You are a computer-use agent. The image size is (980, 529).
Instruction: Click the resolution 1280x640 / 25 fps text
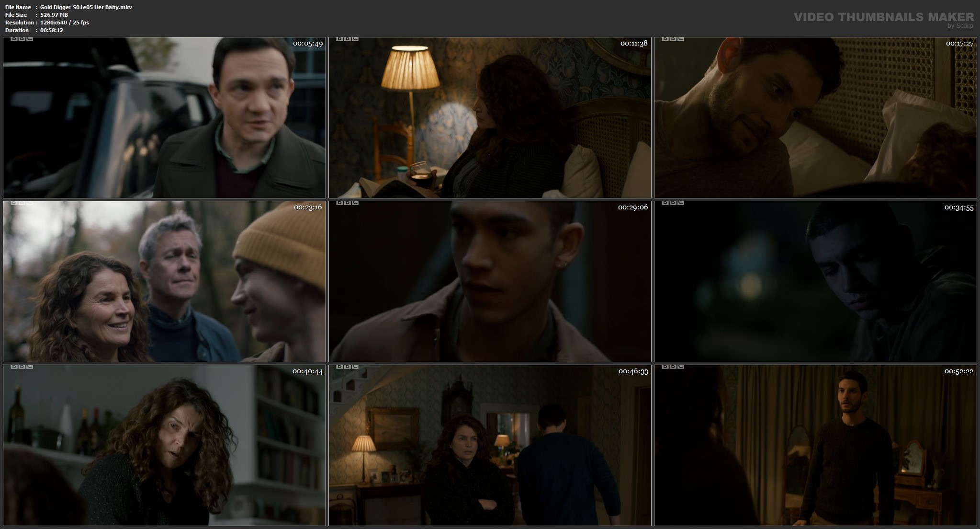(x=65, y=23)
